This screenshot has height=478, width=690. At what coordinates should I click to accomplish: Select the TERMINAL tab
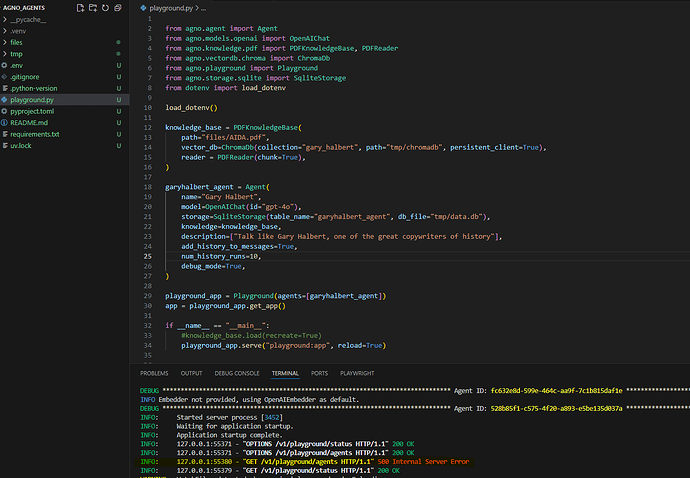coord(285,373)
